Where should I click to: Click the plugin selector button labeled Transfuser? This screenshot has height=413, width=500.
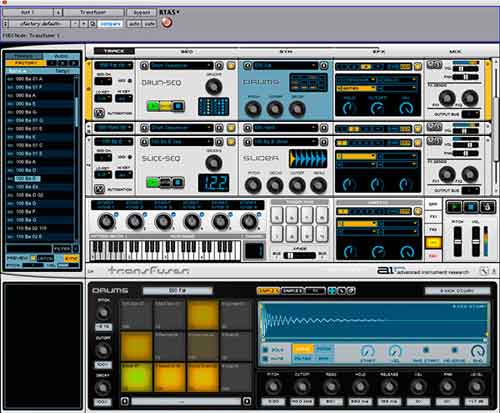[x=94, y=13]
